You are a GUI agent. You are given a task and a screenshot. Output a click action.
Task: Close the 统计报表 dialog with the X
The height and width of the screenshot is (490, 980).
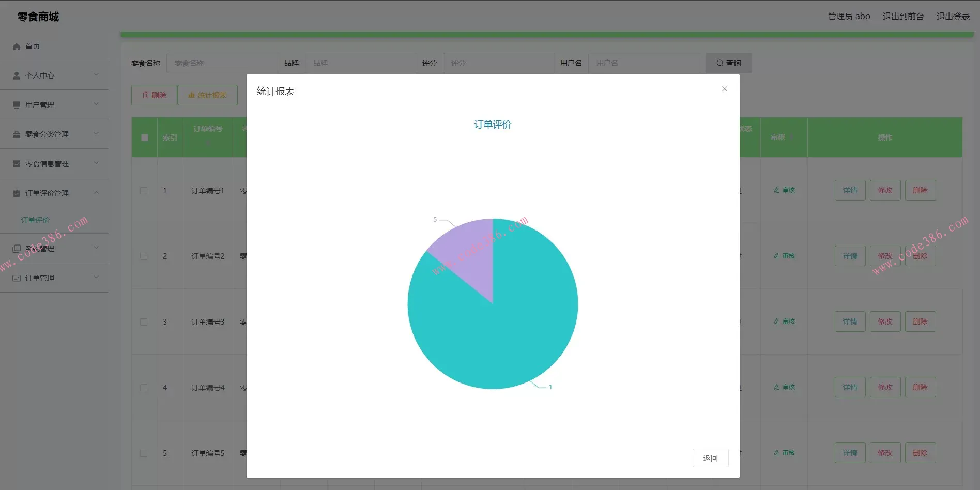click(724, 89)
